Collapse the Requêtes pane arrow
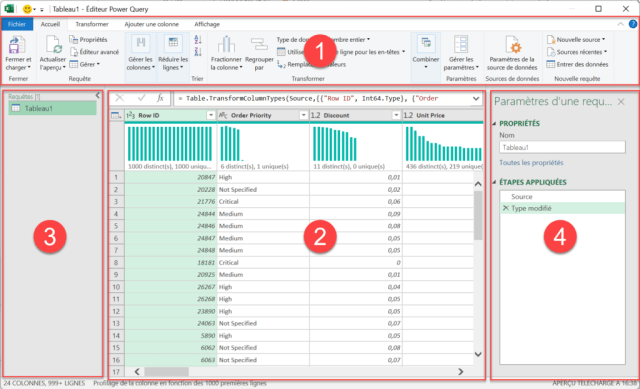Screen dimensions: 640x389 (98, 96)
